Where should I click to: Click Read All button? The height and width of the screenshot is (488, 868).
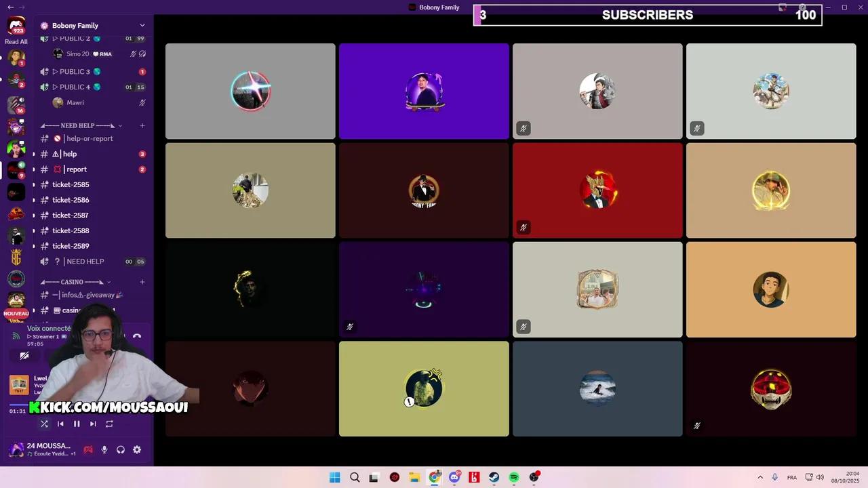(16, 41)
